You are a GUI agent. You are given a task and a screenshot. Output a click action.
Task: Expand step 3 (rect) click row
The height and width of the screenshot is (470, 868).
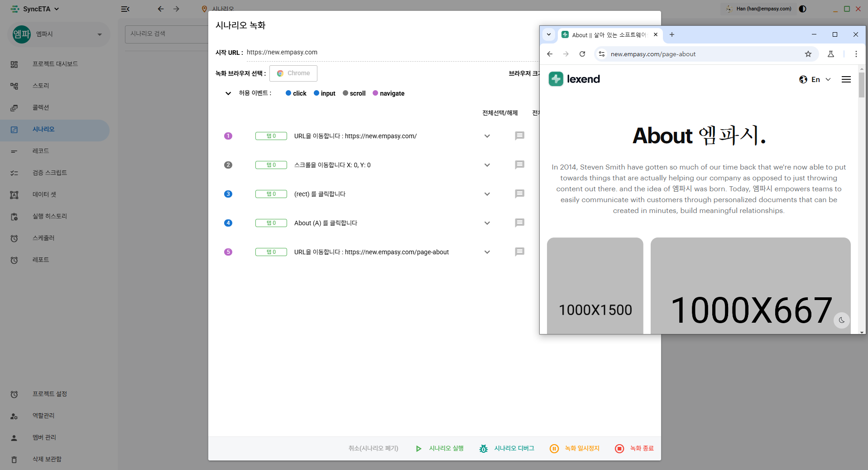click(487, 194)
